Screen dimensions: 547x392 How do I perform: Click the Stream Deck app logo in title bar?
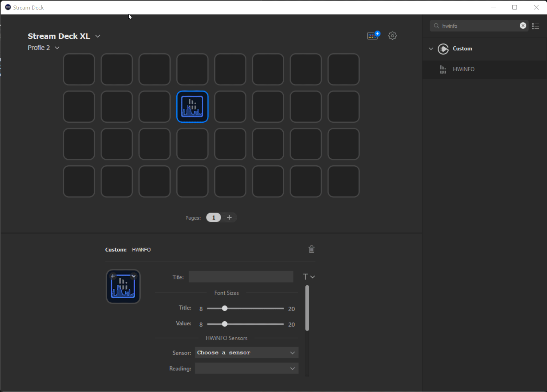point(8,7)
